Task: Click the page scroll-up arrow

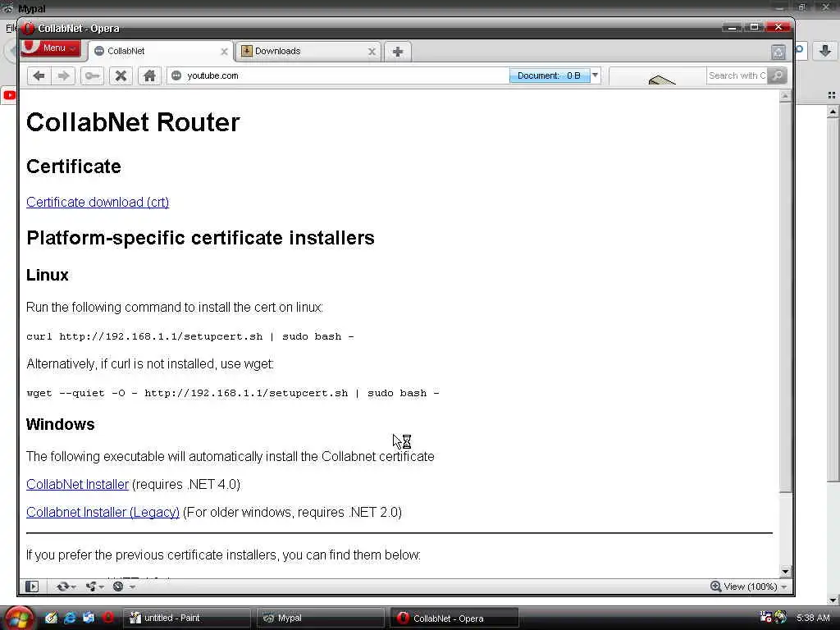Action: click(x=785, y=97)
